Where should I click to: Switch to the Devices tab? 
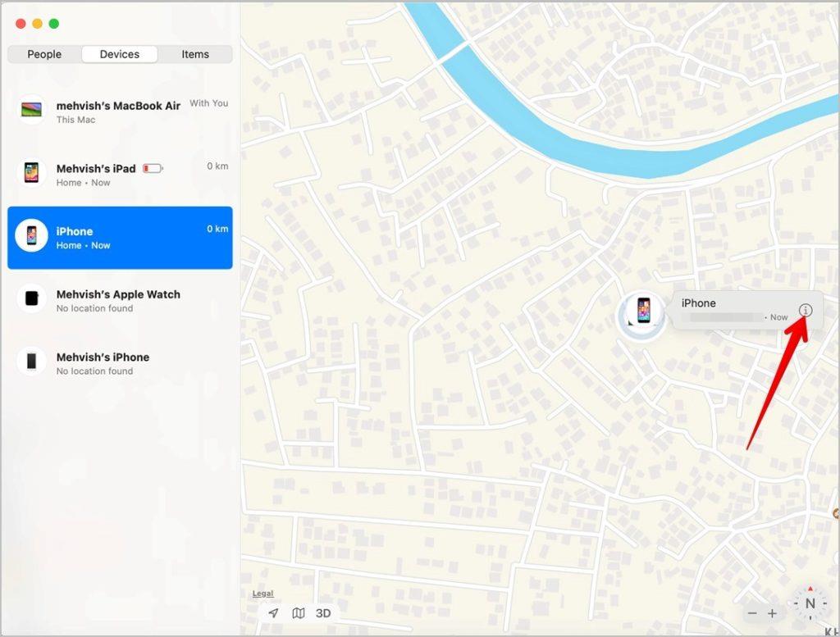click(120, 54)
